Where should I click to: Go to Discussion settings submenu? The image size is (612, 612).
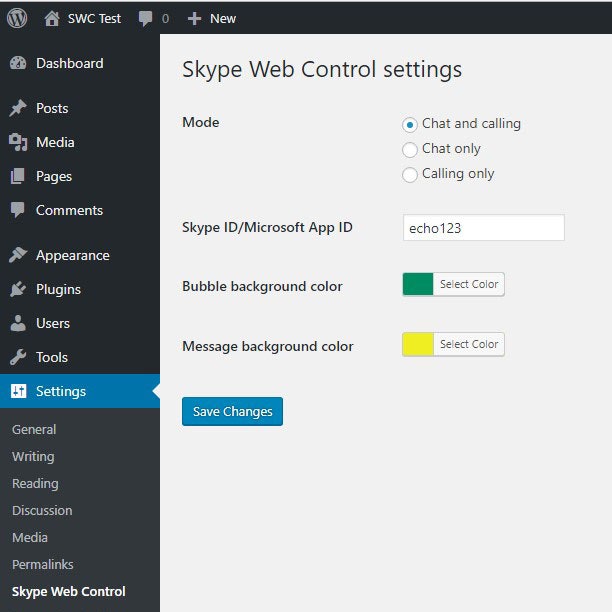pos(42,510)
